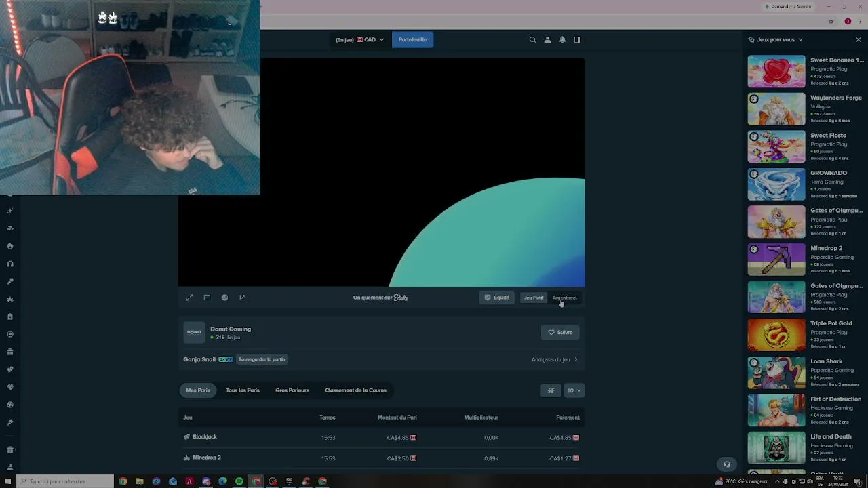Open the Loan Shark game thumbnail
The height and width of the screenshot is (488, 868).
tap(776, 373)
